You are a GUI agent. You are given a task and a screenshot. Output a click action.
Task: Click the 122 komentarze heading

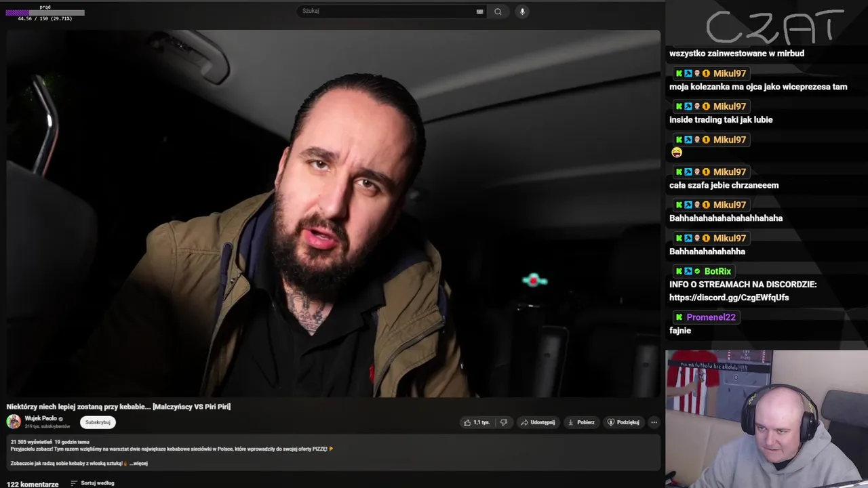[x=33, y=484]
